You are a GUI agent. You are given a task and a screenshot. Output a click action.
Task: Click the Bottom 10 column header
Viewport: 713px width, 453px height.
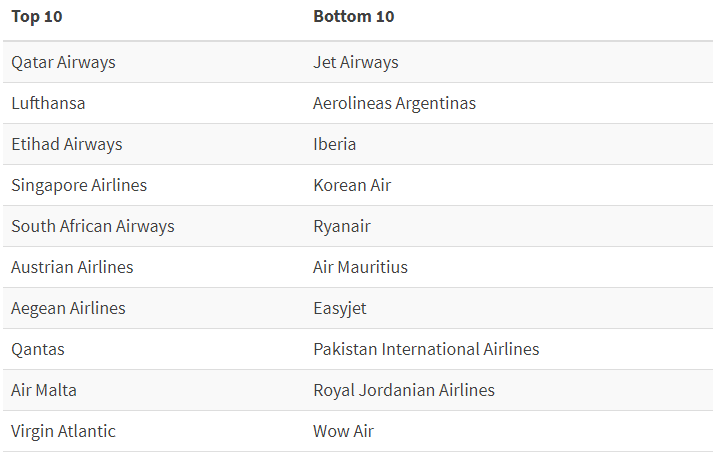click(354, 16)
